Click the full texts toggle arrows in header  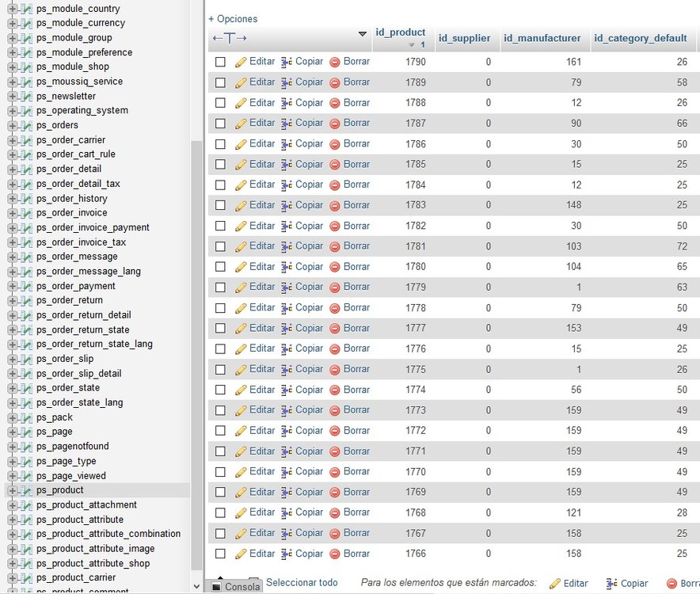[230, 38]
